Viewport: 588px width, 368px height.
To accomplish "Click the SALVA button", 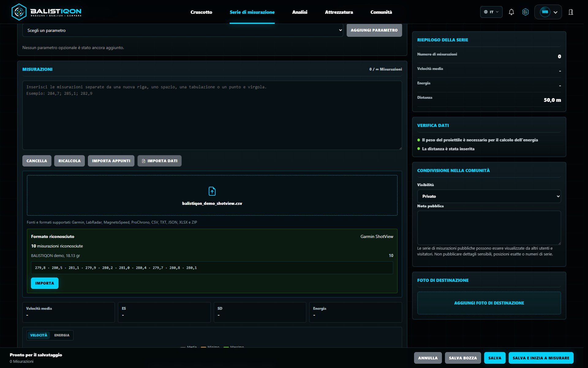I will [495, 358].
